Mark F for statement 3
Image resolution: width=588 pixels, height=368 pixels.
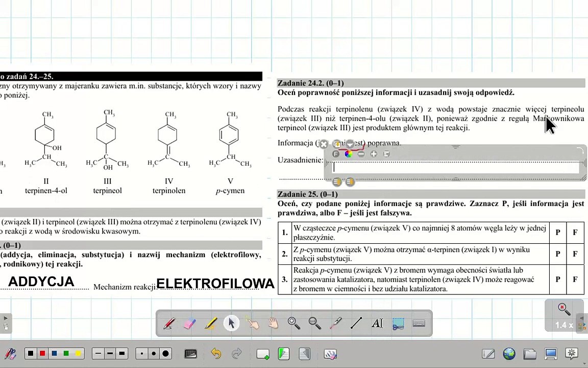[575, 280]
